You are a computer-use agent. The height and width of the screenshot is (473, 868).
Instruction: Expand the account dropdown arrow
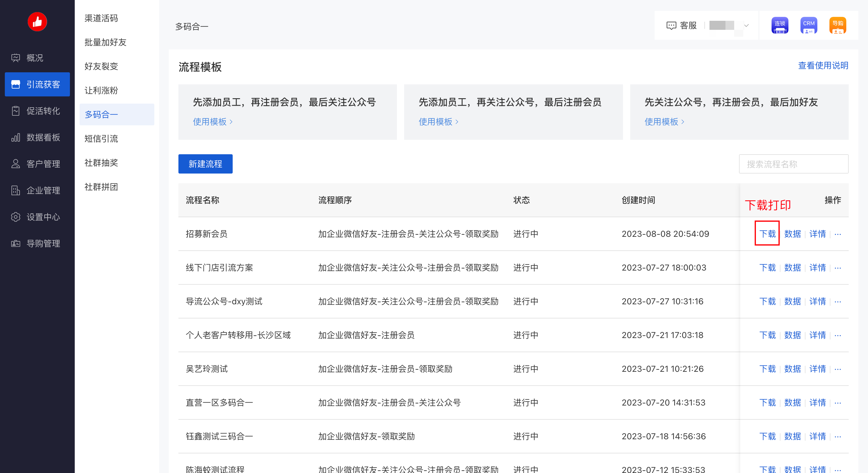point(746,26)
